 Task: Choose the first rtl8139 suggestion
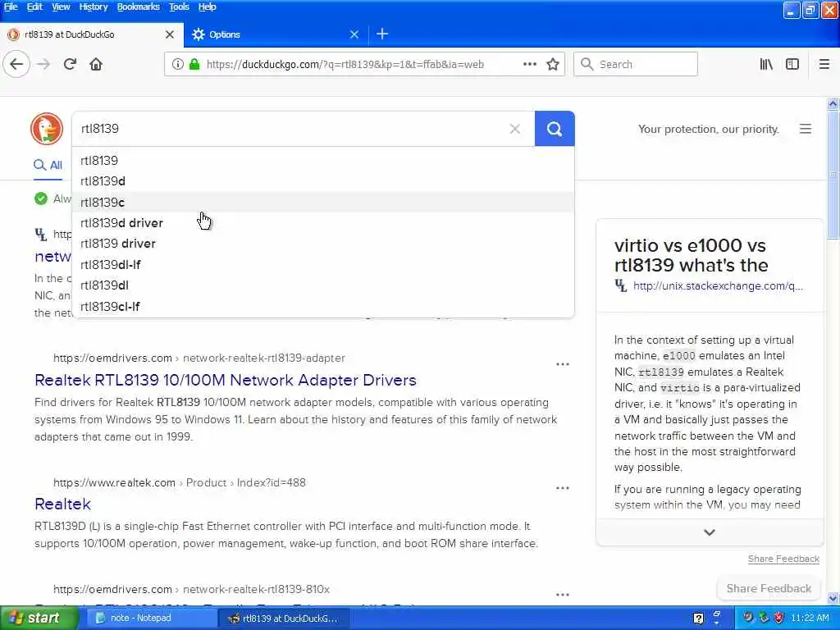pyautogui.click(x=323, y=160)
